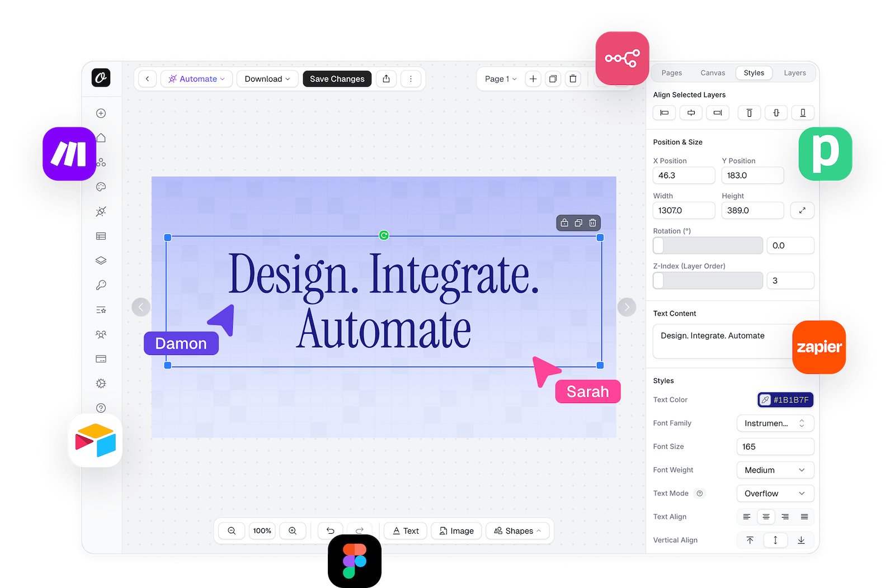Open the Automate dropdown menu
Image resolution: width=895 pixels, height=588 pixels.
(197, 79)
